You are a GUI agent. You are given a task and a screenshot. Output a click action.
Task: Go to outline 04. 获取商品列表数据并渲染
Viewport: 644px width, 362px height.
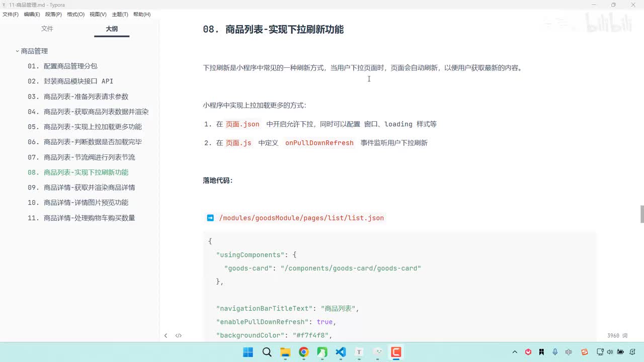88,112
